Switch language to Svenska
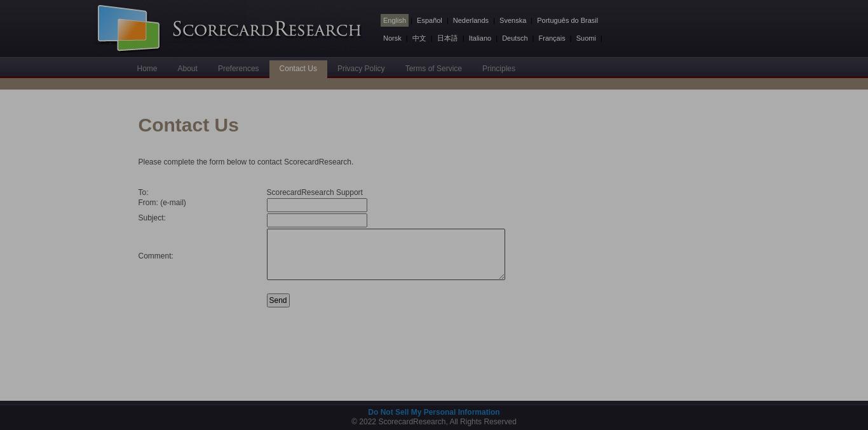This screenshot has width=868, height=430. click(x=513, y=20)
